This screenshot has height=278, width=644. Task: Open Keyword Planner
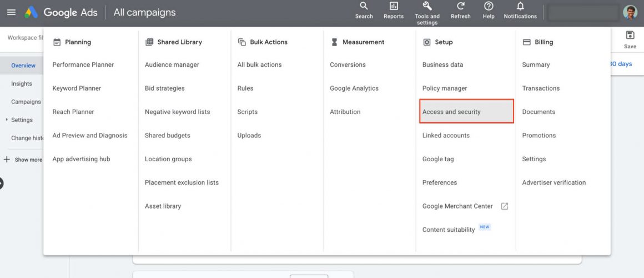tap(77, 88)
